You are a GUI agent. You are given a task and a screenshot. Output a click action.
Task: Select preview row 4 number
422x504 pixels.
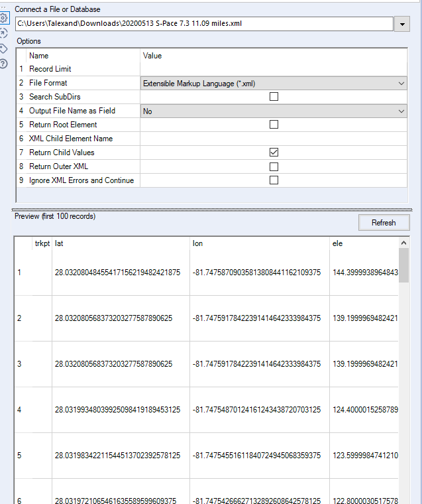pos(19,410)
